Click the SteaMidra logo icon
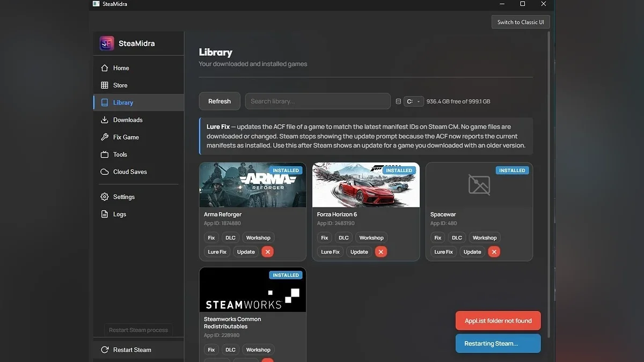644x362 pixels. 107,43
